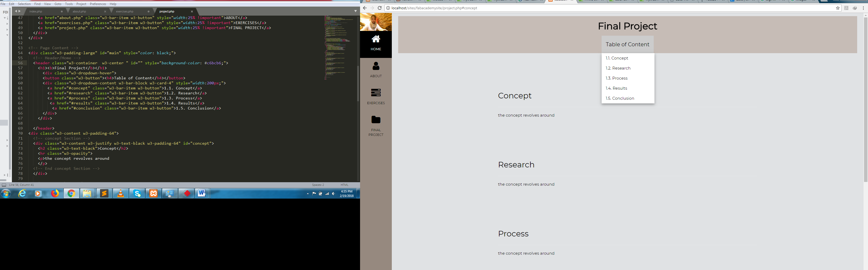Change syntax via HTML in the status bar
The image size is (868, 270).
[344, 185]
